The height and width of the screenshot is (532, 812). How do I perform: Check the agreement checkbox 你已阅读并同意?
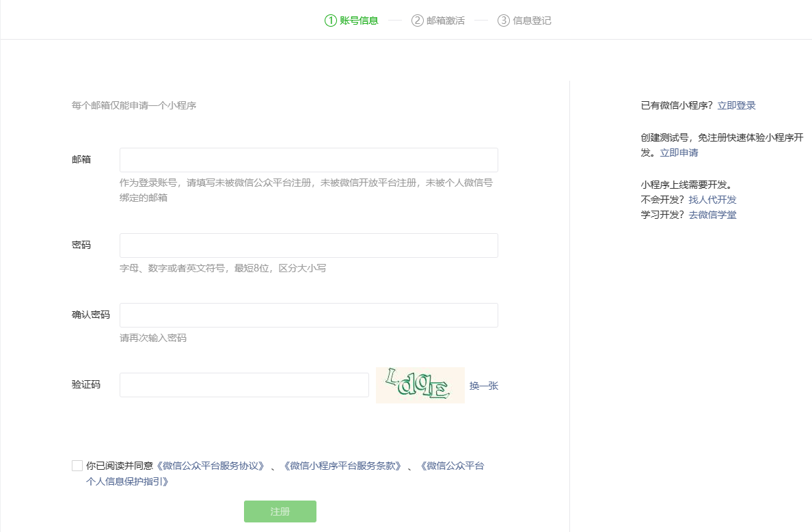[77, 466]
